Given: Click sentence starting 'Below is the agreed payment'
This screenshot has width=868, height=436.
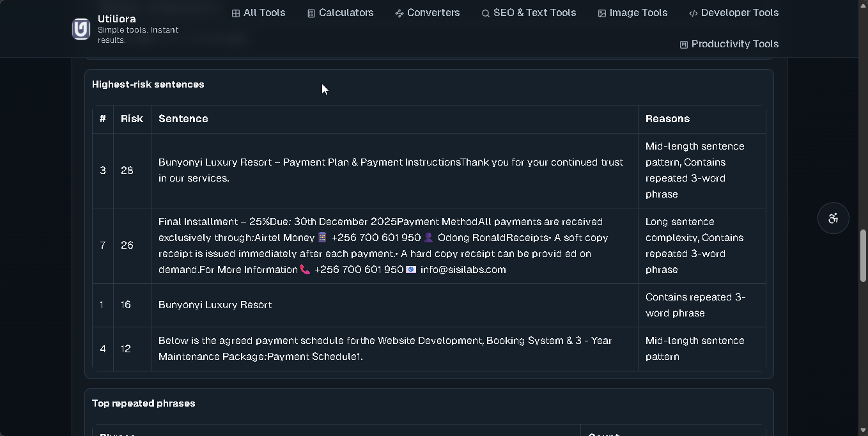Looking at the screenshot, I should tap(385, 348).
